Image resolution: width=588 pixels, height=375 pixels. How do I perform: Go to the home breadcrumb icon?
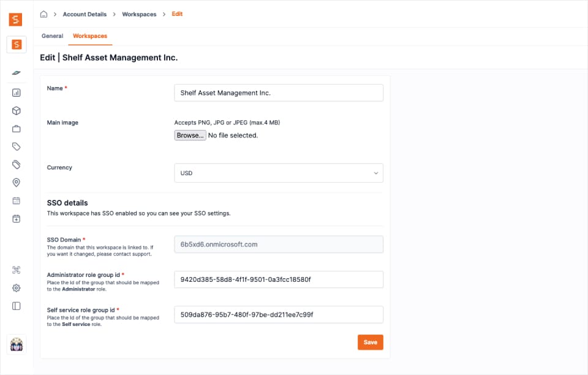pyautogui.click(x=44, y=14)
